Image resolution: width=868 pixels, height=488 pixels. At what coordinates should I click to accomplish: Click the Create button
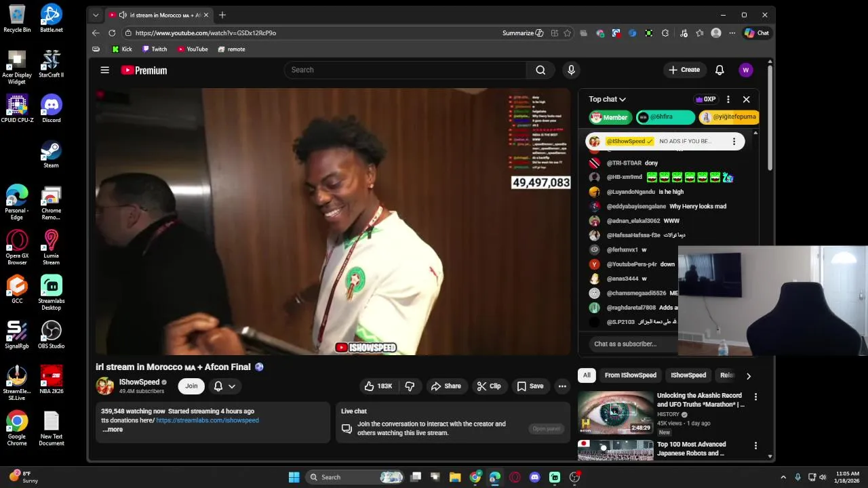click(x=684, y=70)
